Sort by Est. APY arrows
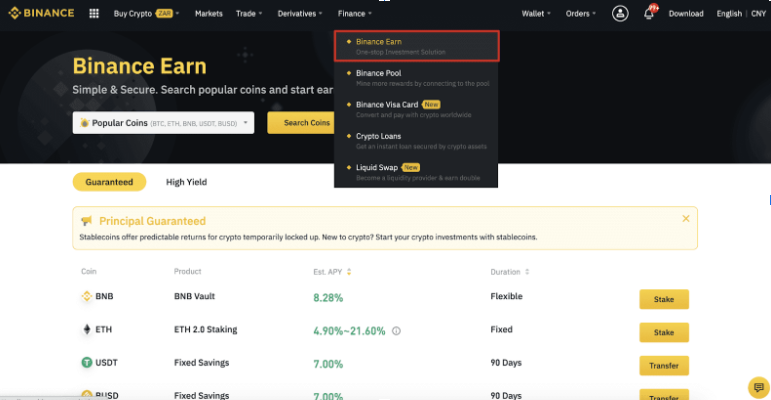This screenshot has width=771, height=400. [349, 272]
